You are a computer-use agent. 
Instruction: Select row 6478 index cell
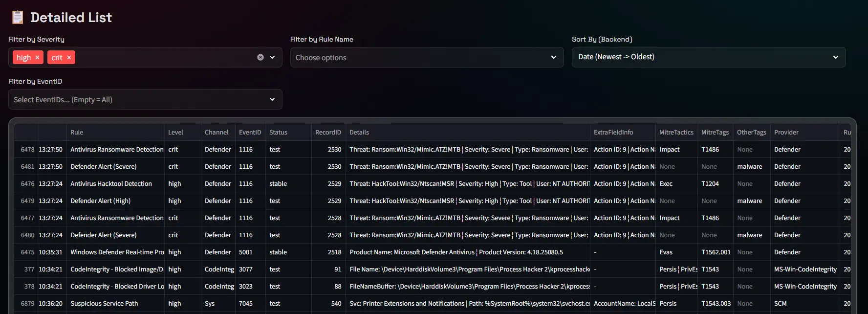[27, 150]
